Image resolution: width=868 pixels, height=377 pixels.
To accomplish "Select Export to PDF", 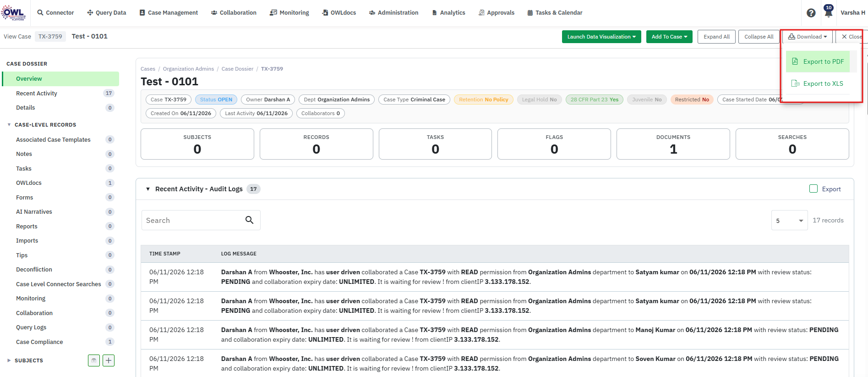I will 818,61.
